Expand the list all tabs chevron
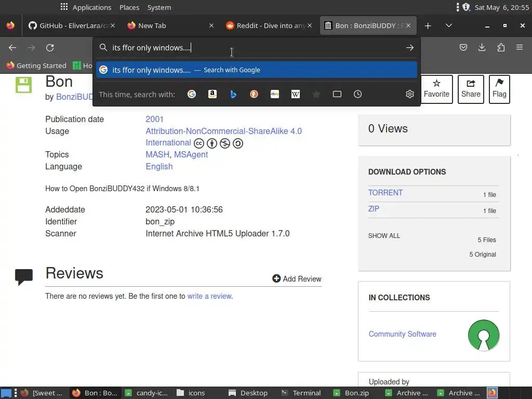 tap(448, 25)
